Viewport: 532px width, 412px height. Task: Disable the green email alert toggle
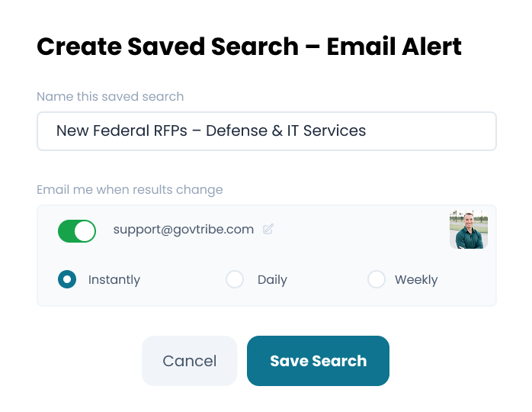tap(77, 231)
